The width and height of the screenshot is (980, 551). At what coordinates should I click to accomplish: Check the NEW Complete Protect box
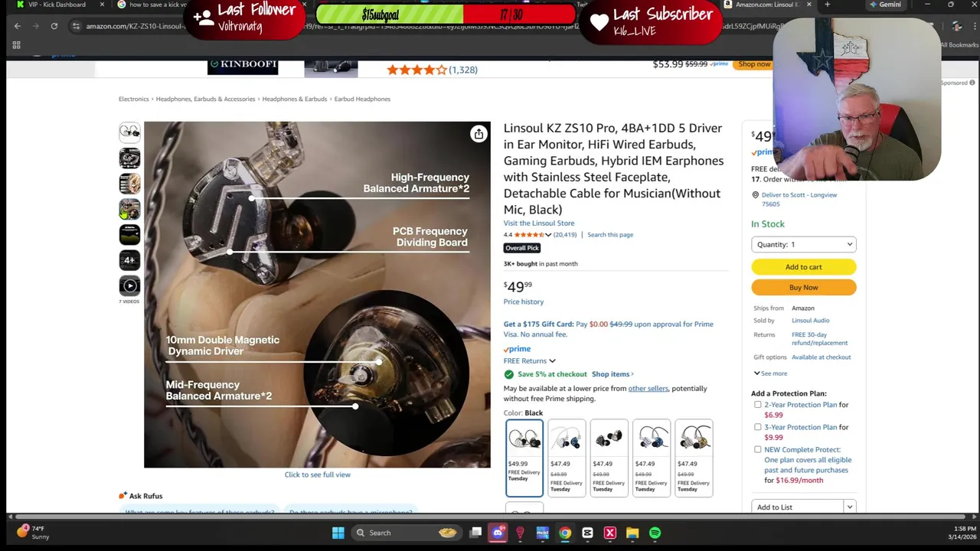coord(758,450)
